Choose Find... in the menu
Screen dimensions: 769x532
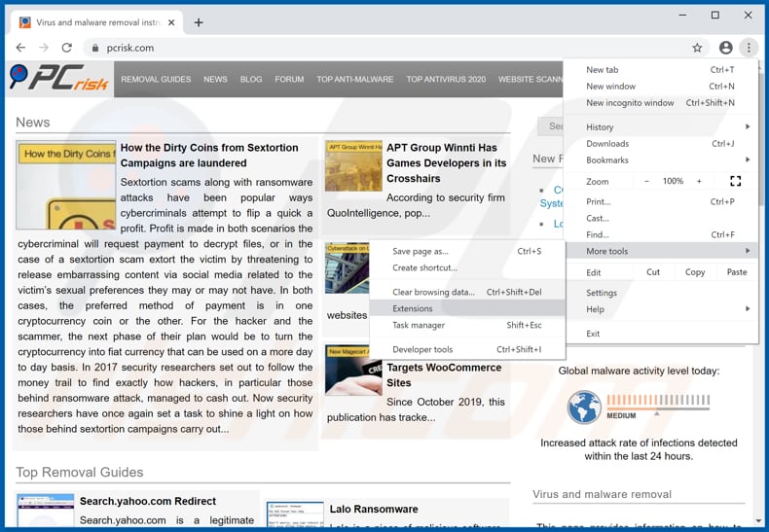click(660, 234)
